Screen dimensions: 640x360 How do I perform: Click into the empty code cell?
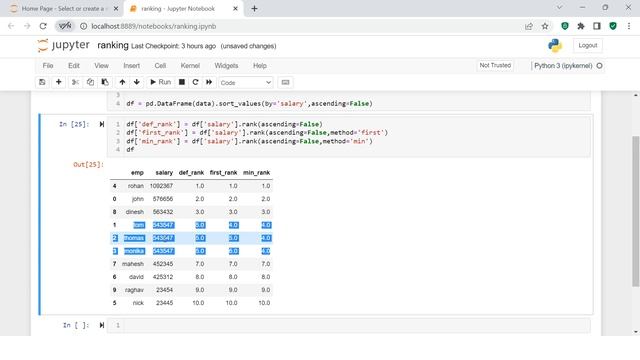tap(356, 325)
